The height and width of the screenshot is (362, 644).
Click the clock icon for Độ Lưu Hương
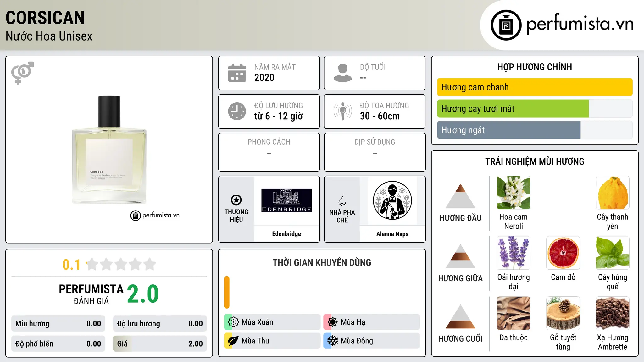coord(237,111)
